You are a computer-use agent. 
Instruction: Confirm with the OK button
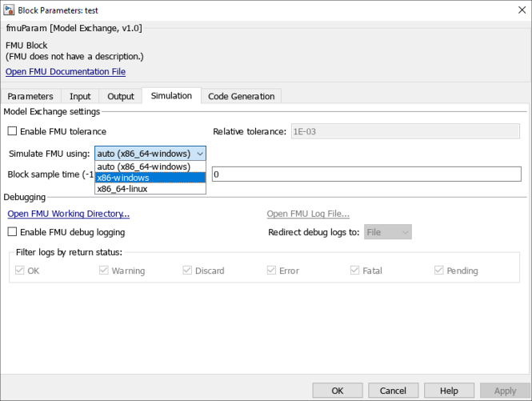click(x=338, y=391)
